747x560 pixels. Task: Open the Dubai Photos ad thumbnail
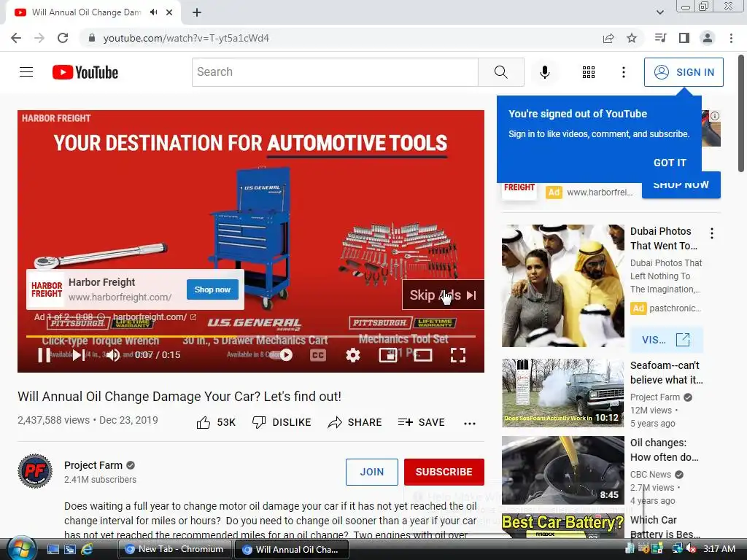562,286
